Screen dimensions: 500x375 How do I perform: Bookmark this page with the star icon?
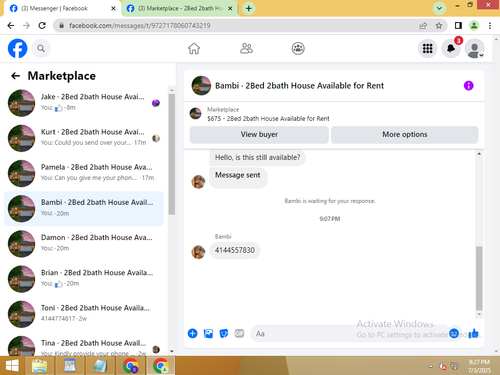click(439, 26)
